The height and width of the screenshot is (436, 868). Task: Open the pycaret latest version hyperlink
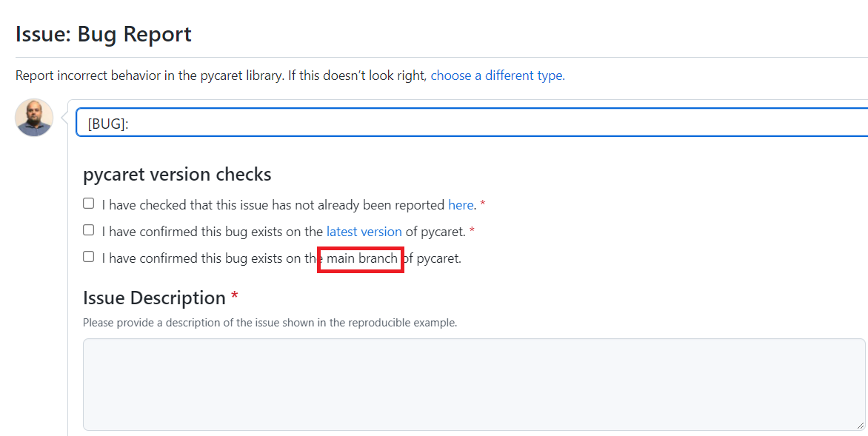click(364, 231)
